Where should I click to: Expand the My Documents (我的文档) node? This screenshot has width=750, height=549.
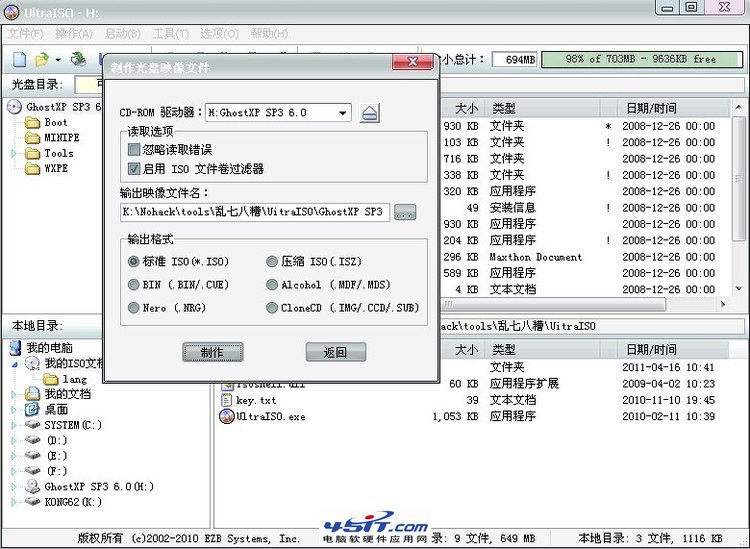coord(14,394)
